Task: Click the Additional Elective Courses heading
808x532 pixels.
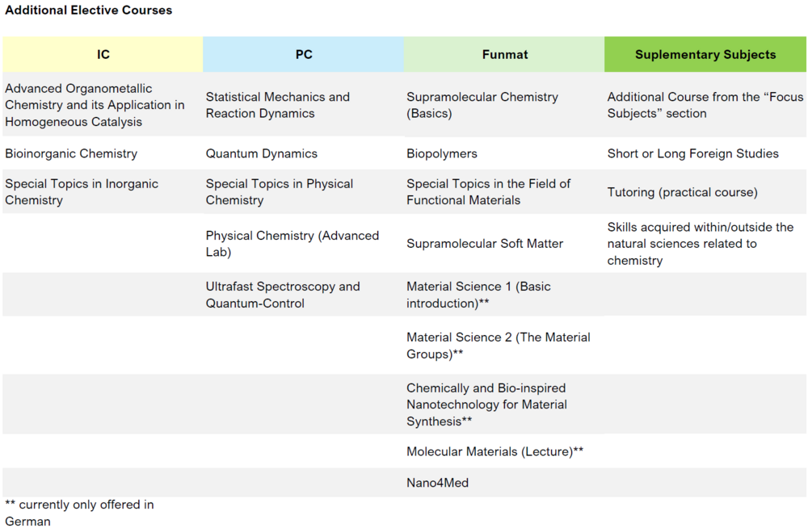Action: [88, 10]
